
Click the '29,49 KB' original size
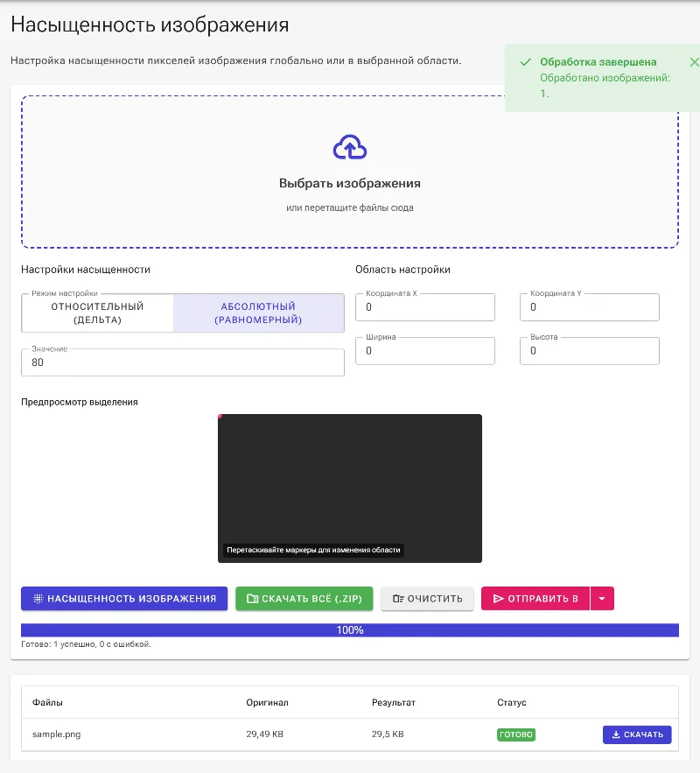264,734
